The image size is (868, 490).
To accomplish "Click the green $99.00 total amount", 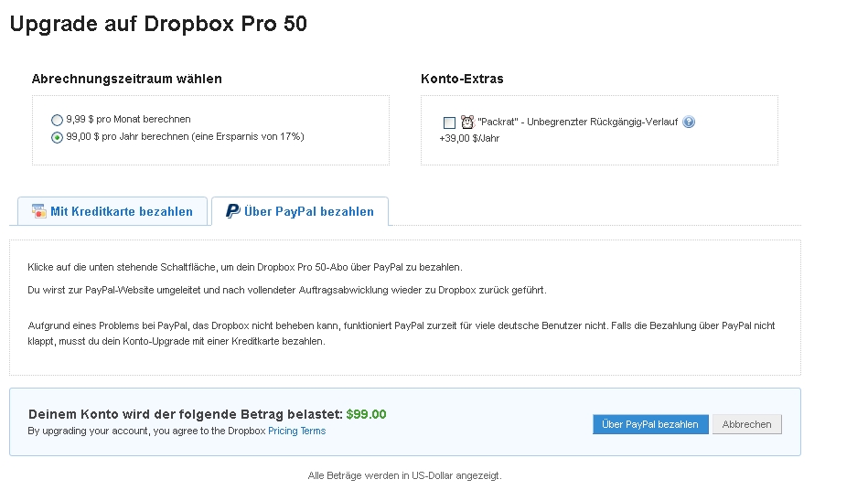I will (x=366, y=414).
